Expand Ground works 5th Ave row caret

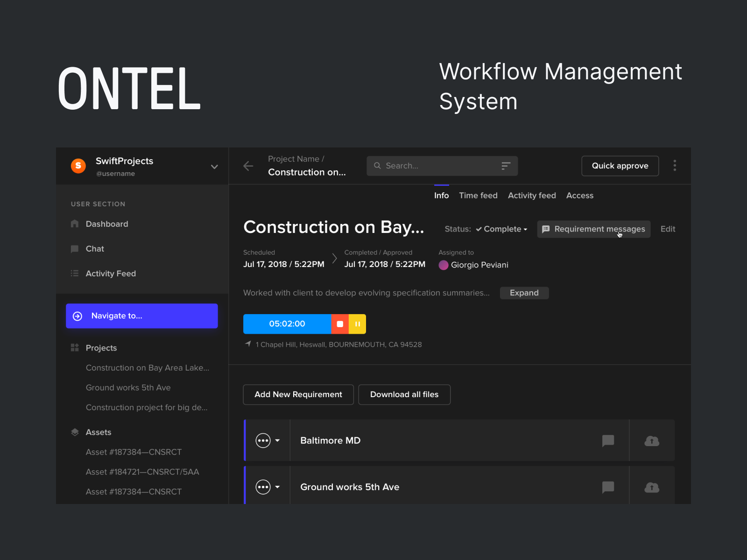pos(277,487)
